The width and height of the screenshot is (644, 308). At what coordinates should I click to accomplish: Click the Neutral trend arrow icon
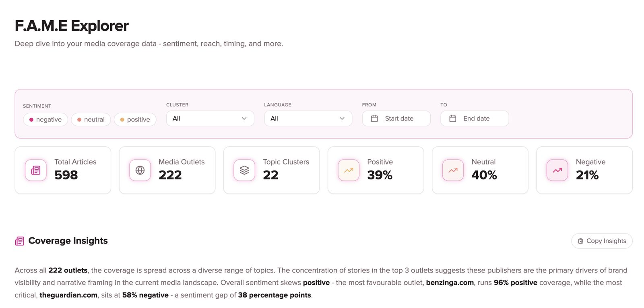click(x=453, y=170)
